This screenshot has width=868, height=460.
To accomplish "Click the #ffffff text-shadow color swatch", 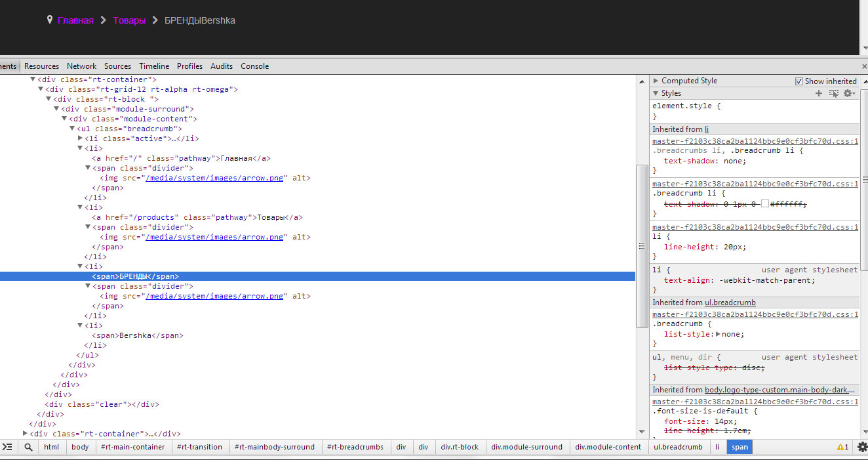I will (764, 204).
